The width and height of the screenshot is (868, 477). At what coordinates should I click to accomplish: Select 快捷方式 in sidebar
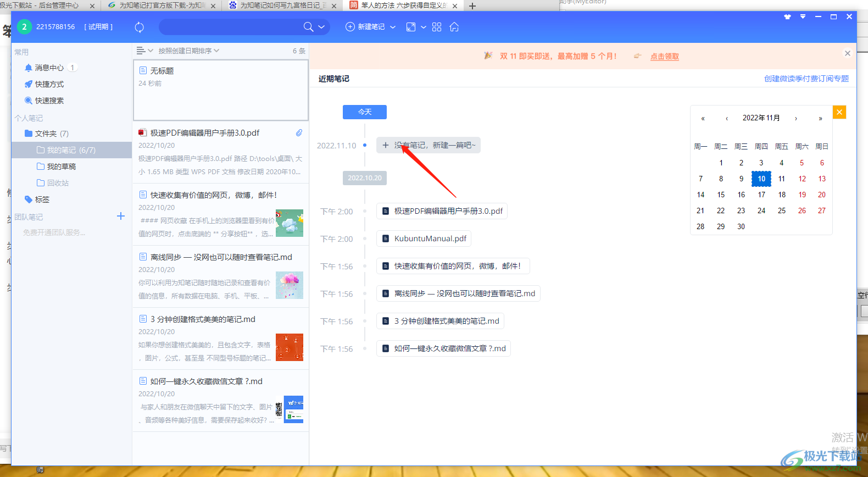[x=44, y=84]
